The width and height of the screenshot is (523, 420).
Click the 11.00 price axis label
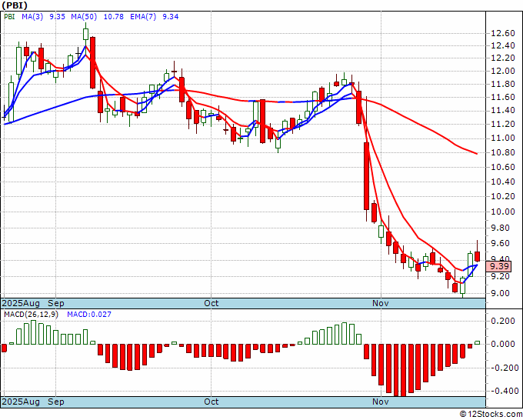tap(503, 138)
